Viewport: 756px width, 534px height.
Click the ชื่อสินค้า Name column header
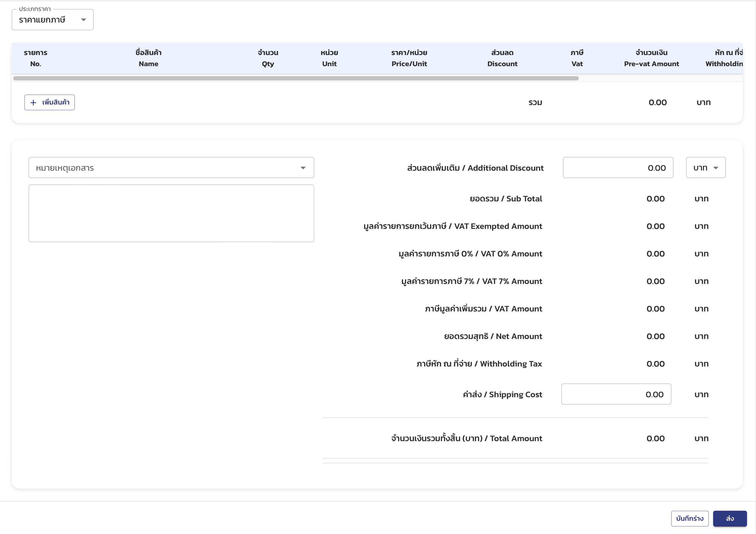click(148, 58)
